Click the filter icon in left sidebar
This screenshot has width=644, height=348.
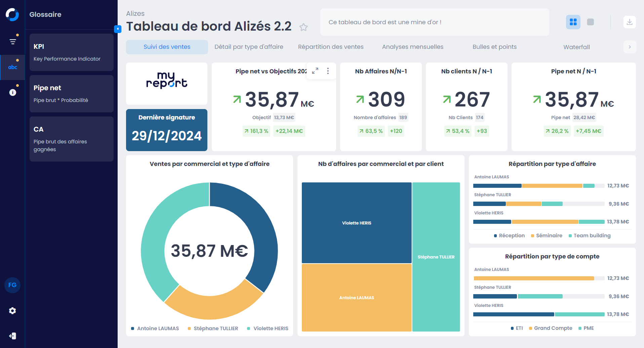tap(13, 42)
